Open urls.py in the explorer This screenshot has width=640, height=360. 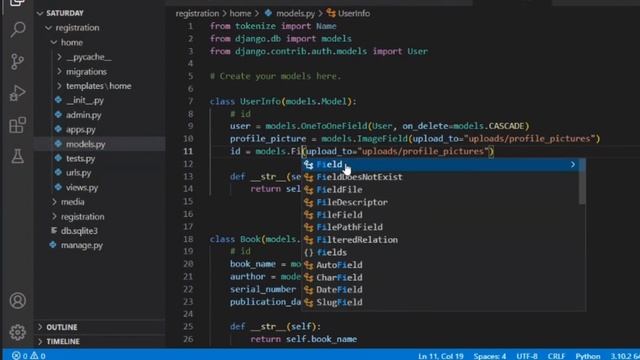pyautogui.click(x=79, y=173)
